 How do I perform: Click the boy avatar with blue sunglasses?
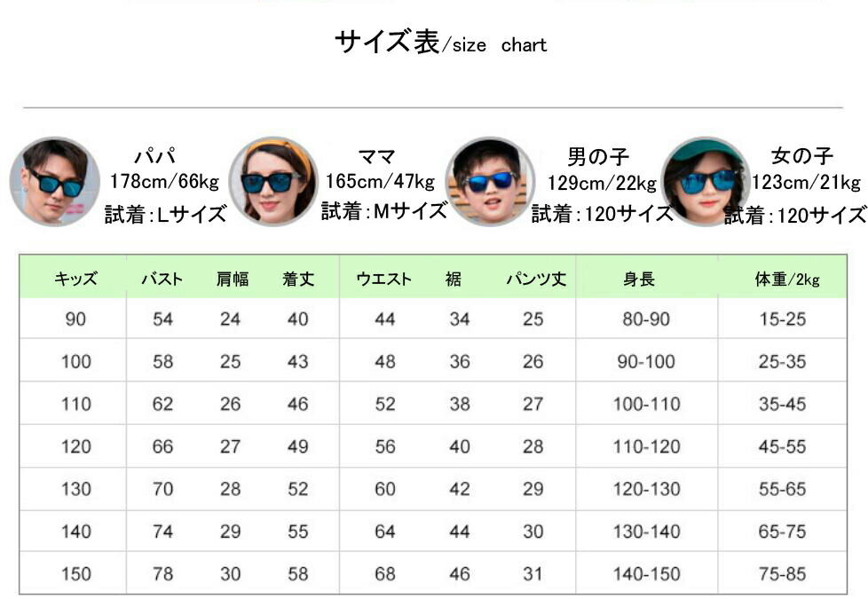click(x=490, y=181)
